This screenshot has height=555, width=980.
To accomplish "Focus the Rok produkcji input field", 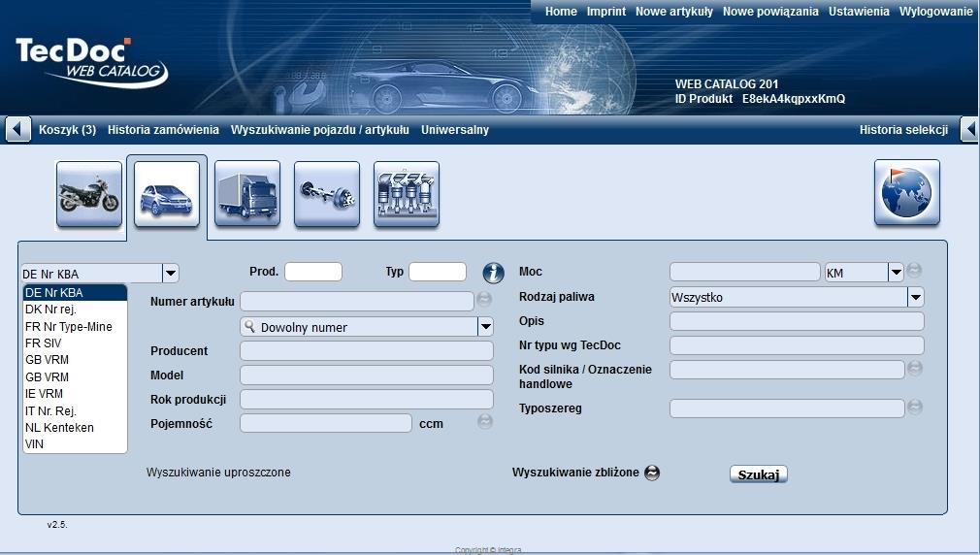I will click(367, 400).
